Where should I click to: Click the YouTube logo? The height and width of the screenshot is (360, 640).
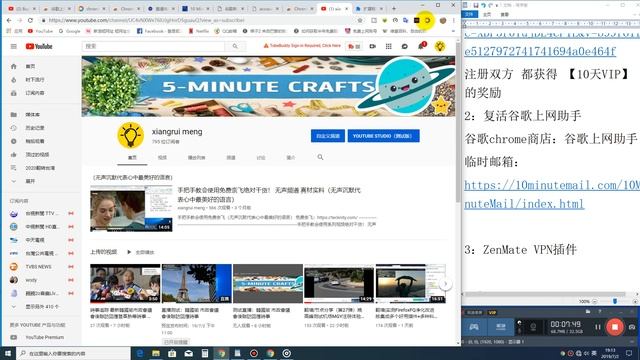click(39, 47)
